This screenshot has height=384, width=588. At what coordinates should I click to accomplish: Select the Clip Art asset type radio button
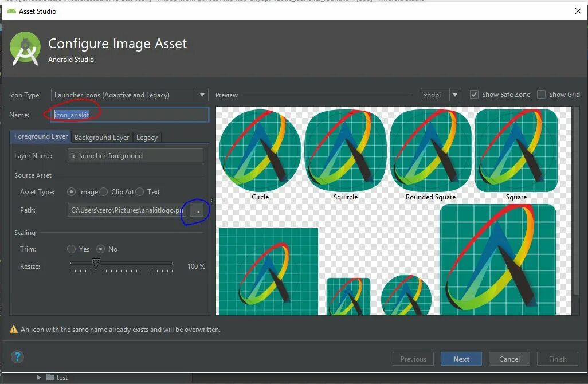(104, 191)
